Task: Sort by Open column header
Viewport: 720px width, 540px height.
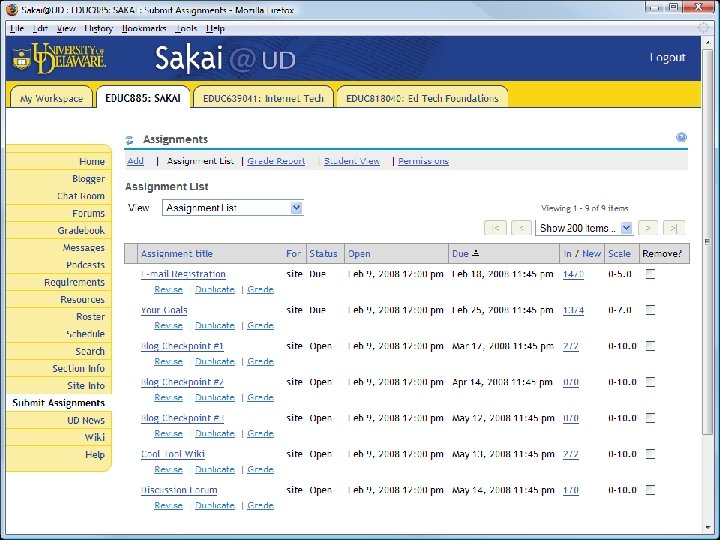Action: pyautogui.click(x=359, y=253)
